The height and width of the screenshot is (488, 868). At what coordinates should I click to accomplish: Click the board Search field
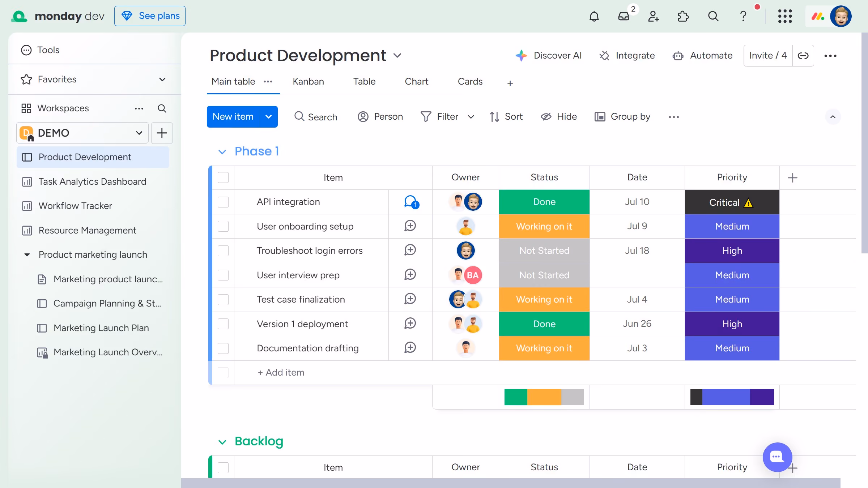tap(315, 117)
